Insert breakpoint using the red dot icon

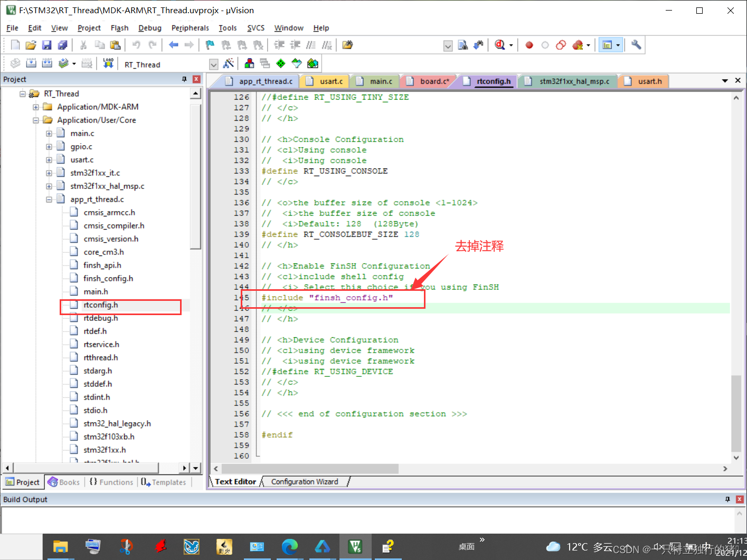[x=529, y=45]
